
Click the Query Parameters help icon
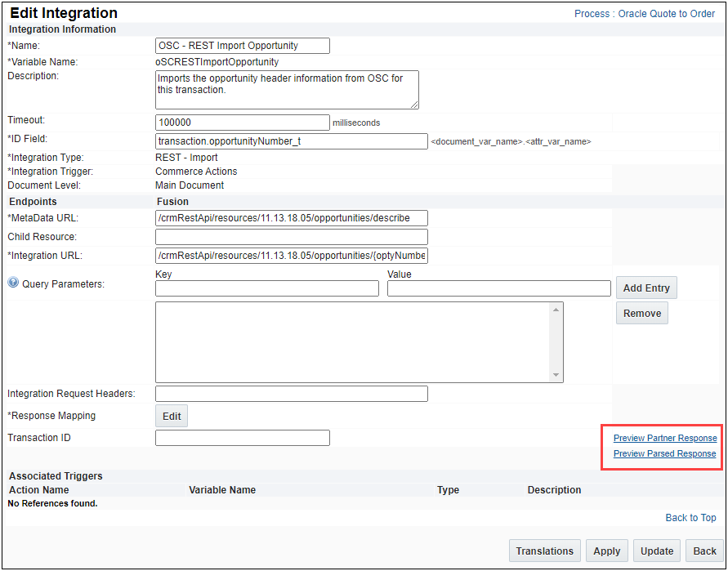point(13,283)
